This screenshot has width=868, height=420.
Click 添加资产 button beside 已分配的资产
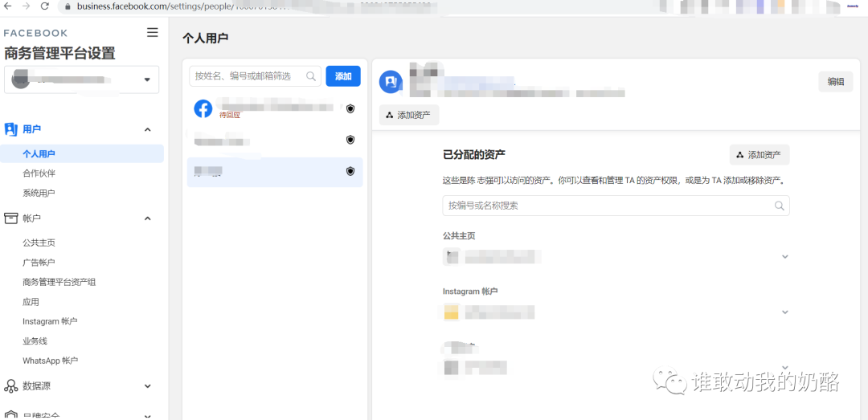(x=759, y=155)
